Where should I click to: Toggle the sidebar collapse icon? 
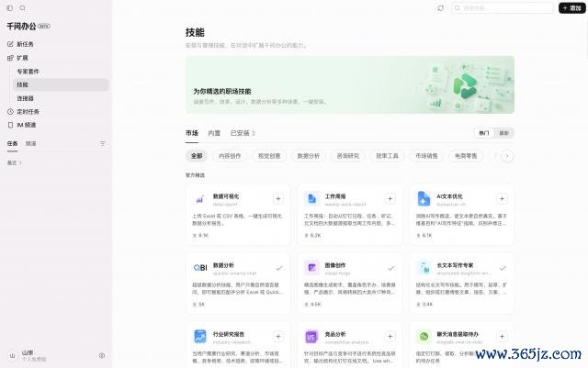pos(10,8)
